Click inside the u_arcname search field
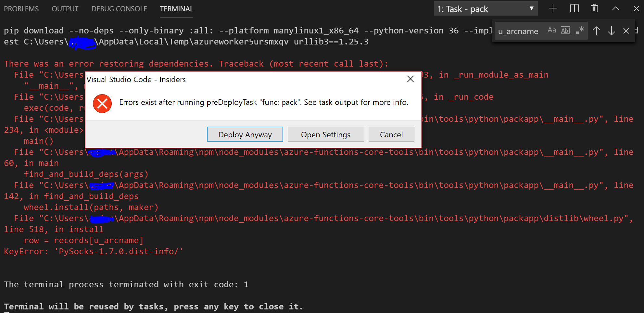644x313 pixels. [518, 31]
